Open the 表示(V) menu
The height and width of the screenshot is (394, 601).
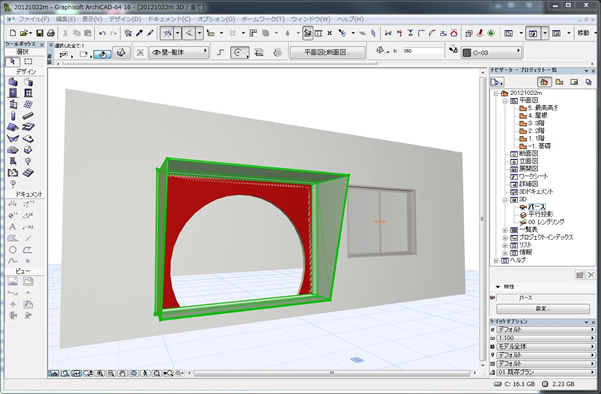92,19
